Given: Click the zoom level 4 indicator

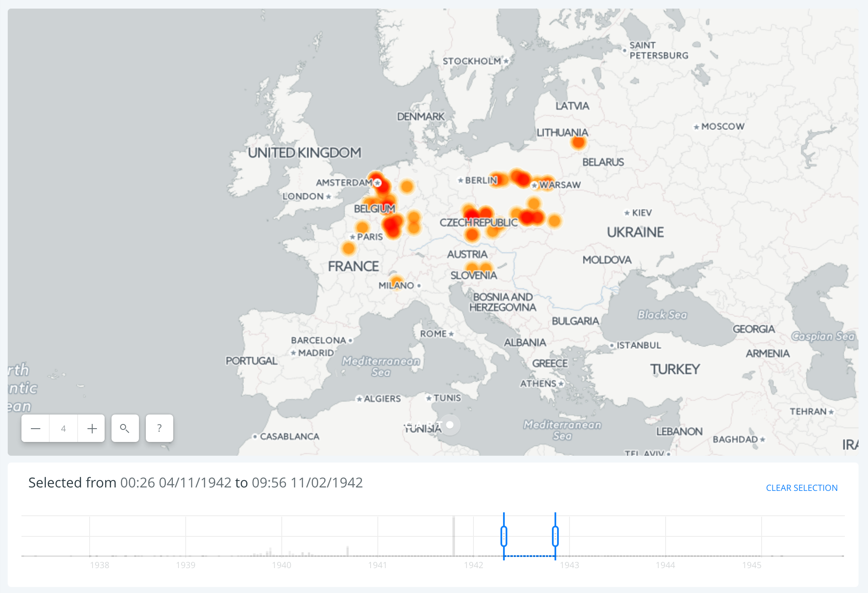Looking at the screenshot, I should [x=63, y=428].
